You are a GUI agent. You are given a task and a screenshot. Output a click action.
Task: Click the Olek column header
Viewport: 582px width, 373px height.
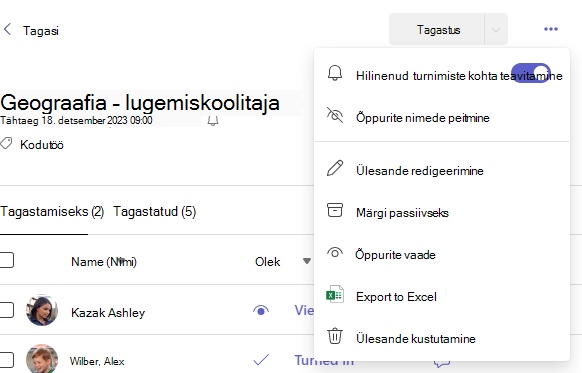coord(267,262)
